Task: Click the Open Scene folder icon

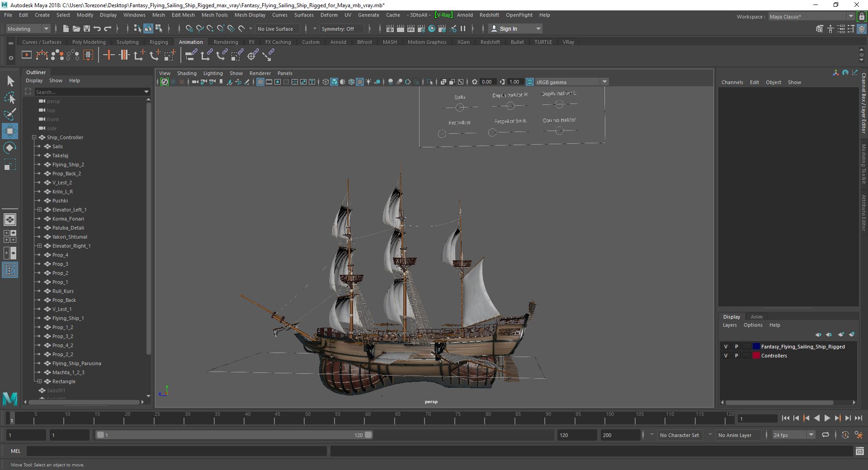Action: coord(76,28)
